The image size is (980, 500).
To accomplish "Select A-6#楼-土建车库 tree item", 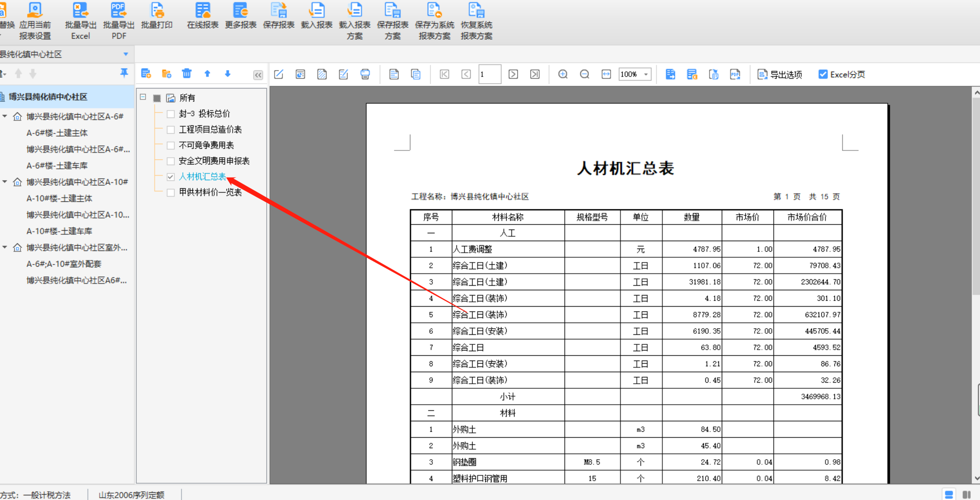I will (57, 166).
